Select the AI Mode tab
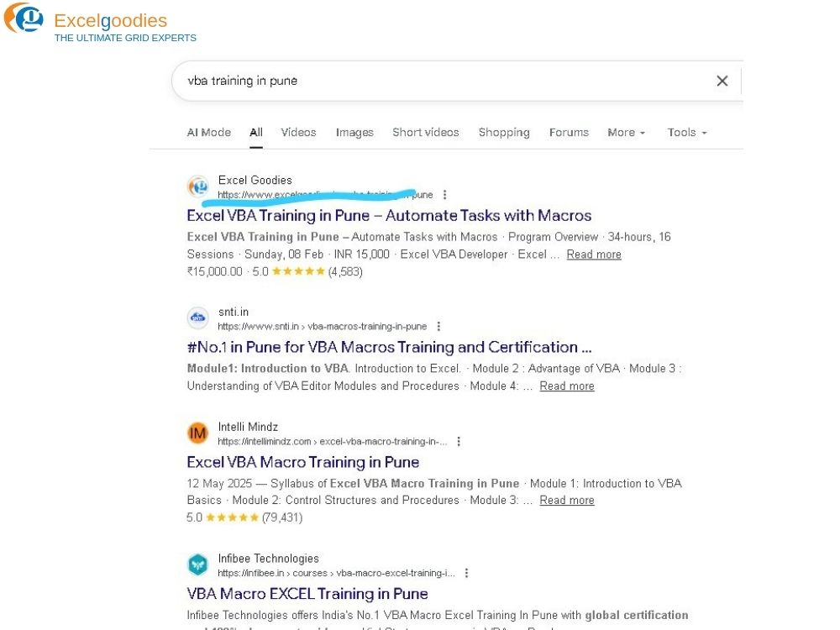840x630 pixels. click(208, 133)
